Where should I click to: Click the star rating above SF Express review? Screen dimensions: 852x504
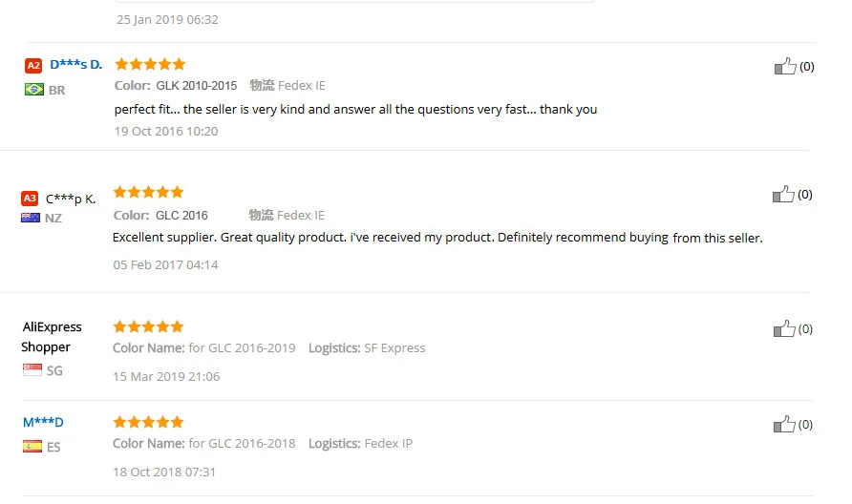[x=148, y=326]
